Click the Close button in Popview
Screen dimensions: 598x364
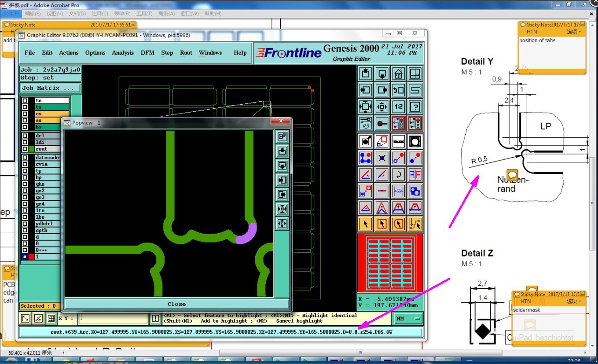pos(176,304)
